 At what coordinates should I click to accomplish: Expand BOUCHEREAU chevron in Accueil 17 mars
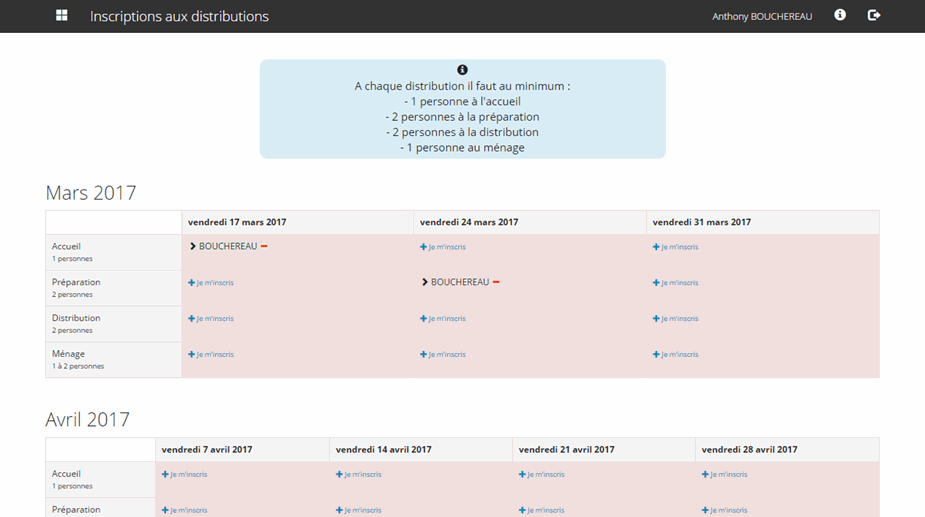[192, 246]
